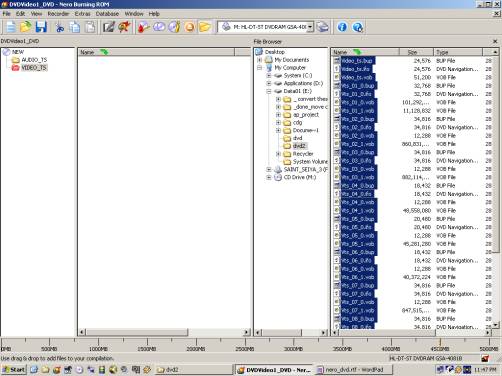Click the Start button on taskbar
502x376 pixels.
(14, 369)
